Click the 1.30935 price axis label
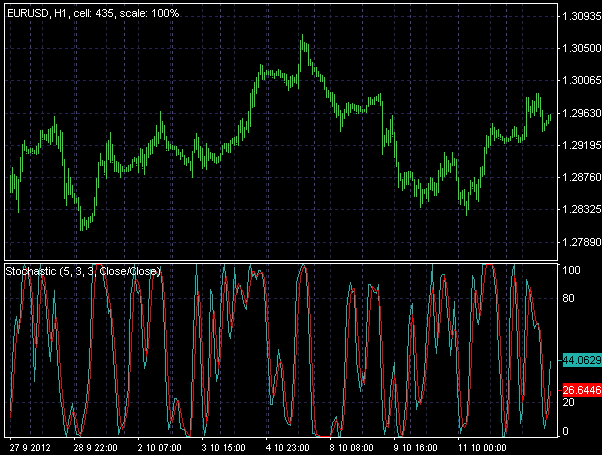Viewport: 602px width, 455px height. click(582, 16)
